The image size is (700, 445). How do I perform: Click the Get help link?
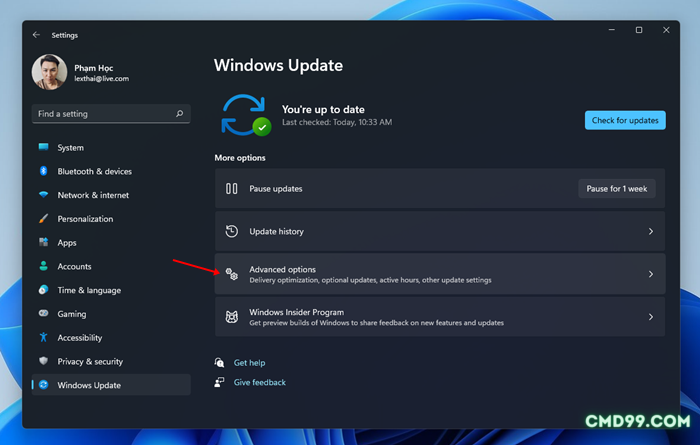tap(250, 363)
